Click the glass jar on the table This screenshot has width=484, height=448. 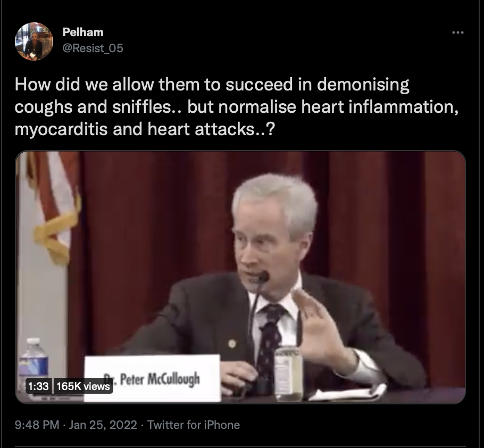[288, 374]
